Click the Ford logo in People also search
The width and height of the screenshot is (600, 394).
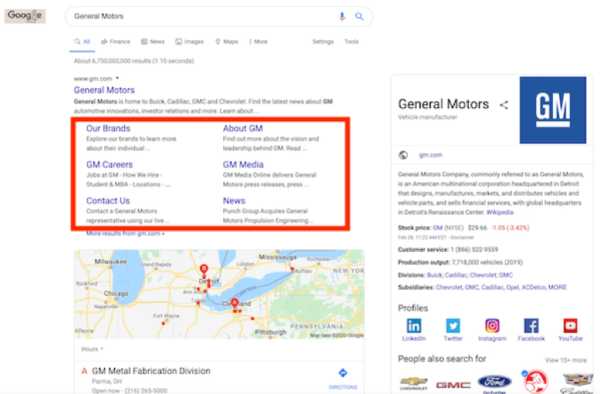494,382
